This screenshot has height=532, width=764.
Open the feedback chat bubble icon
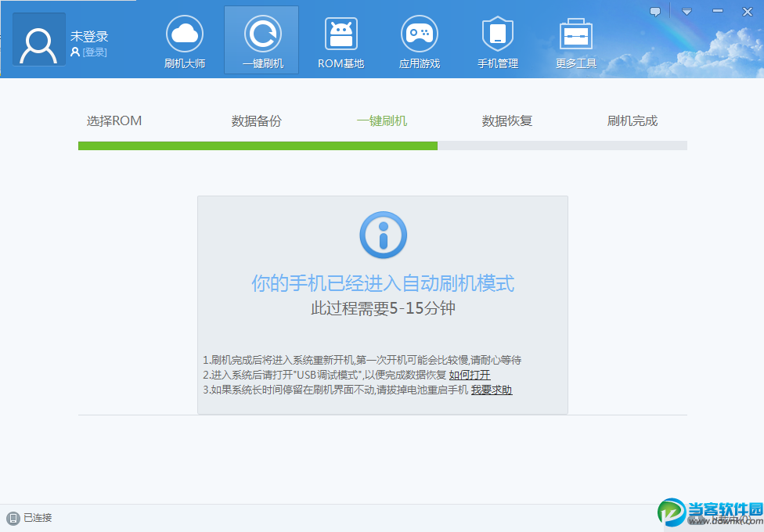click(655, 12)
